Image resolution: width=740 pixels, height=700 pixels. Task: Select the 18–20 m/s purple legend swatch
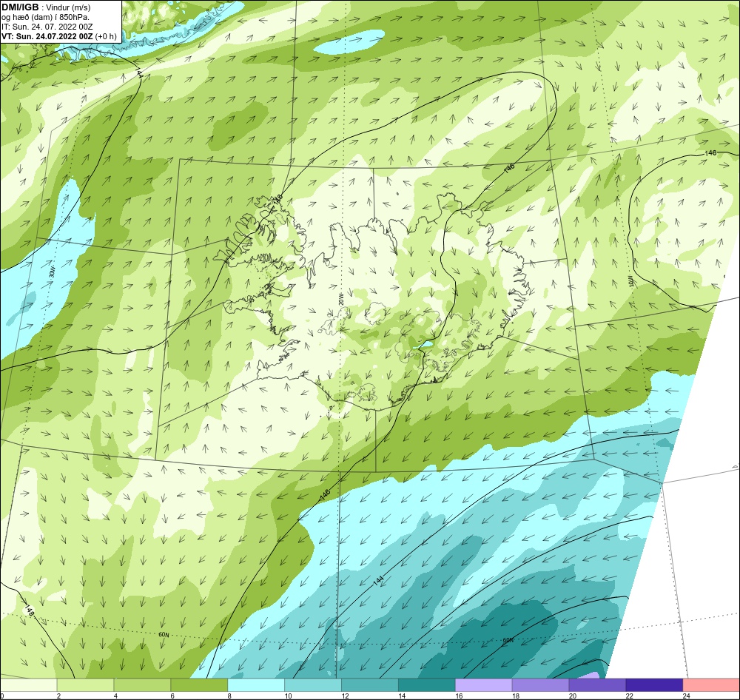(540, 685)
